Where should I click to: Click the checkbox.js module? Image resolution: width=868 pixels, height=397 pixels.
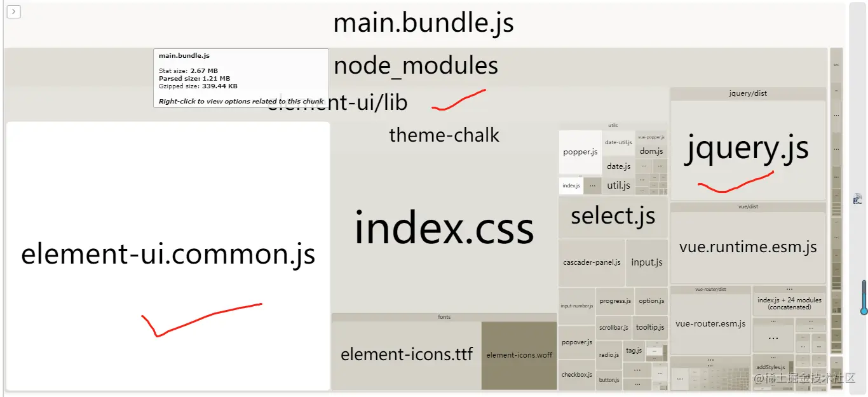click(576, 375)
